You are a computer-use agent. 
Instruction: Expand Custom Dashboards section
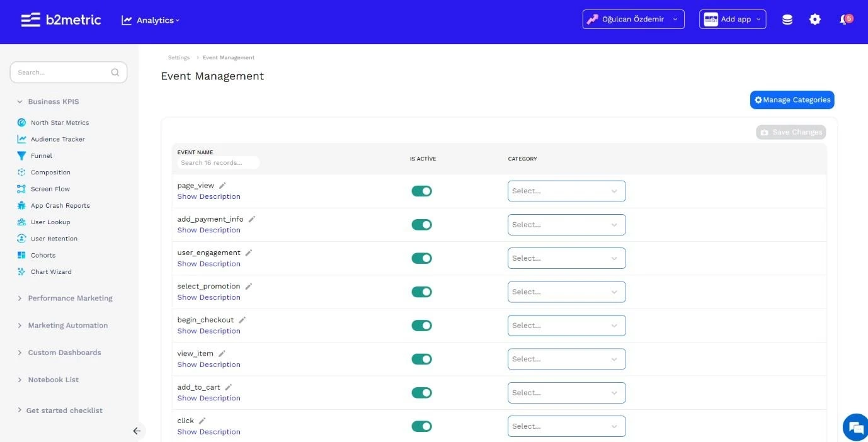(x=59, y=353)
